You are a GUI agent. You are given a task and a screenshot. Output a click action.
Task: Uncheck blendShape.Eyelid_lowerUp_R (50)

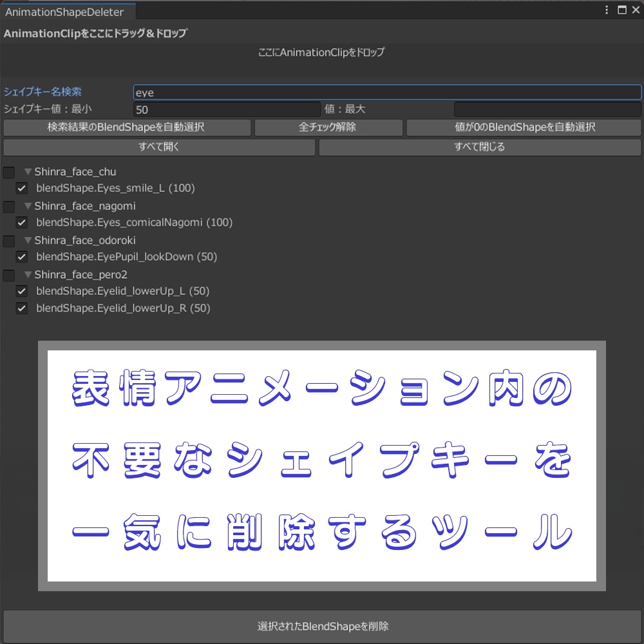pyautogui.click(x=22, y=308)
